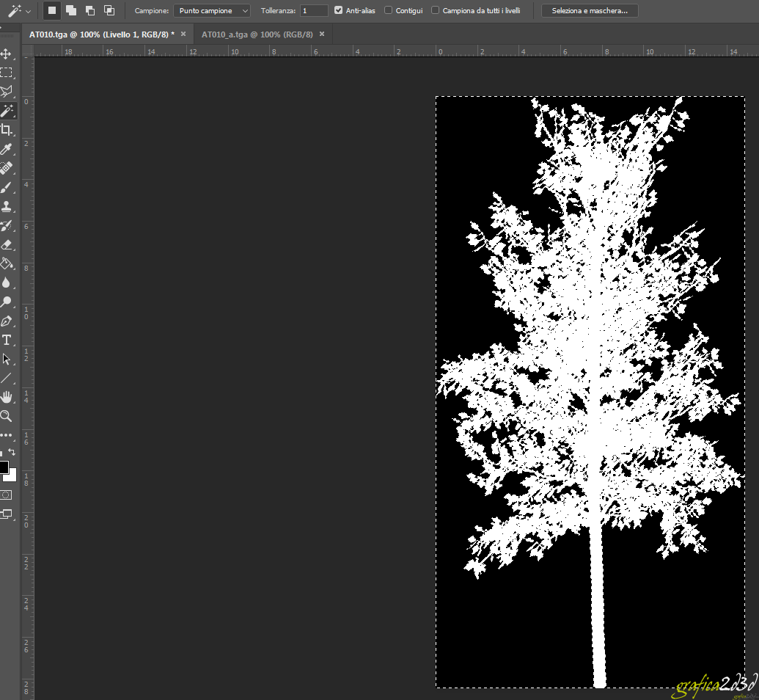Enable the Contigui checkbox
This screenshot has height=700, width=759.
point(388,11)
